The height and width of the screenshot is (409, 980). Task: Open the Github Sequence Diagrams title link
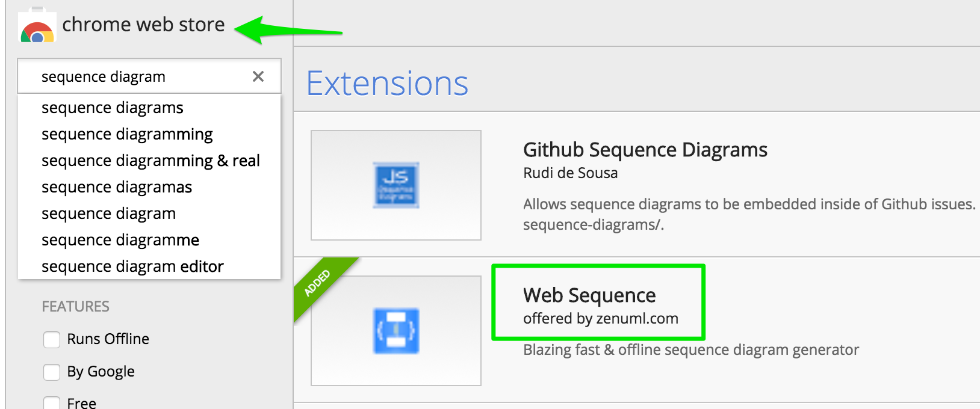point(645,150)
